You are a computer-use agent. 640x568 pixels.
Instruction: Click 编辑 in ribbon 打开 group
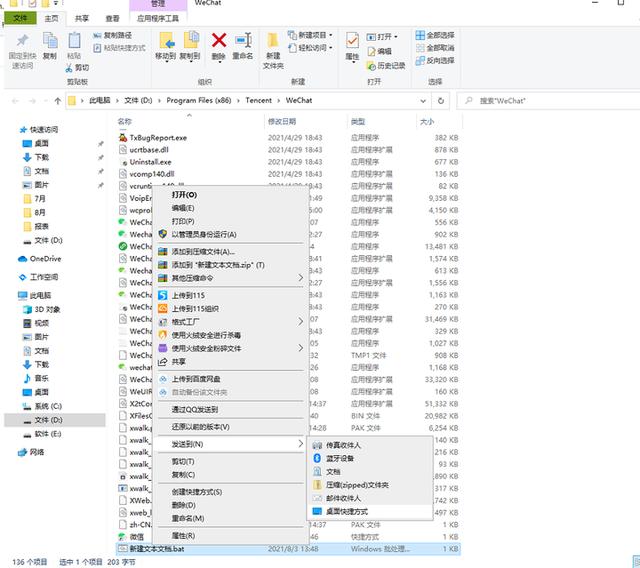click(x=380, y=51)
